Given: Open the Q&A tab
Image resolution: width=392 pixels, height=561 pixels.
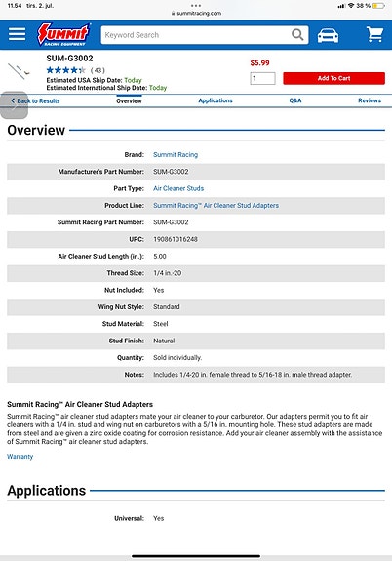Looking at the screenshot, I should [295, 100].
